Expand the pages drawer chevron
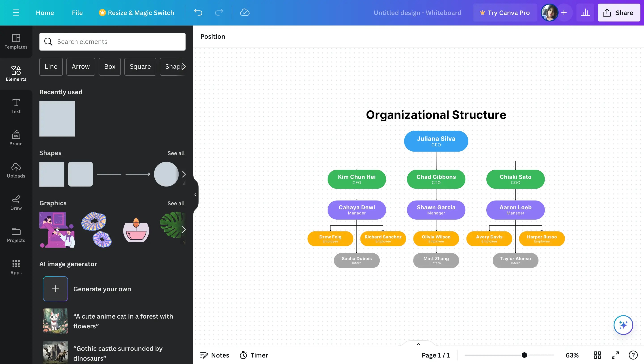The image size is (644, 364). click(419, 344)
